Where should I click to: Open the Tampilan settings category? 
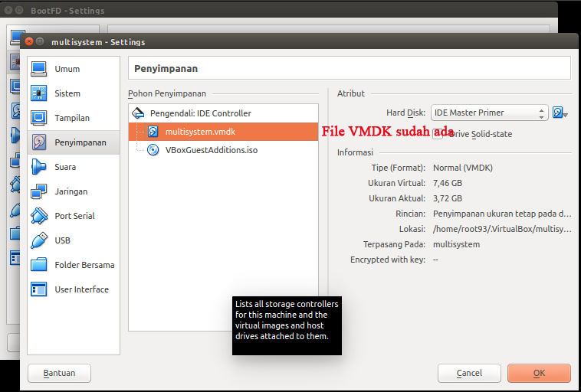tap(74, 118)
